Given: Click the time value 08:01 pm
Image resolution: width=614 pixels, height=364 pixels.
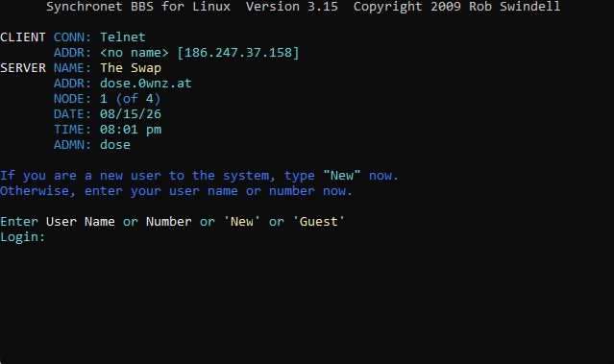Looking at the screenshot, I should pos(131,130).
